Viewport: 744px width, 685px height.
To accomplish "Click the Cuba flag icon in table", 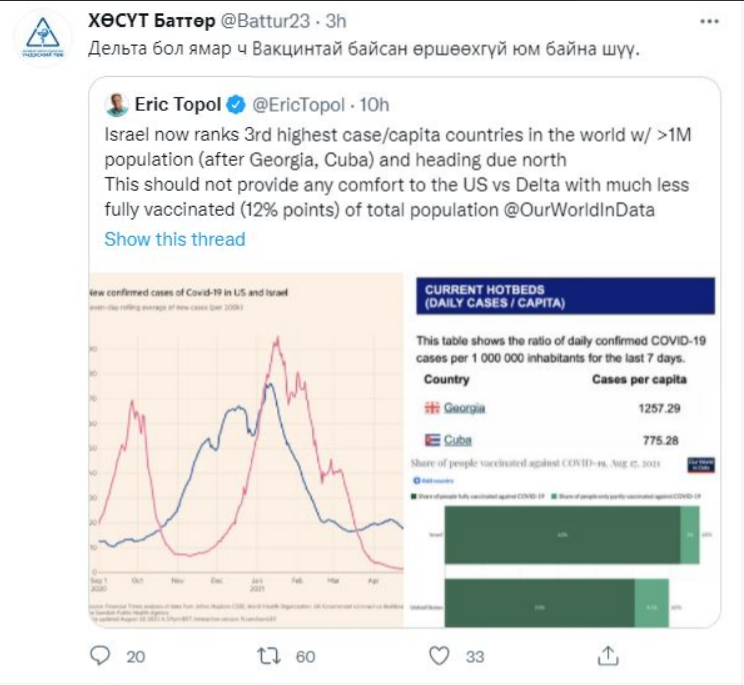I will [x=432, y=440].
